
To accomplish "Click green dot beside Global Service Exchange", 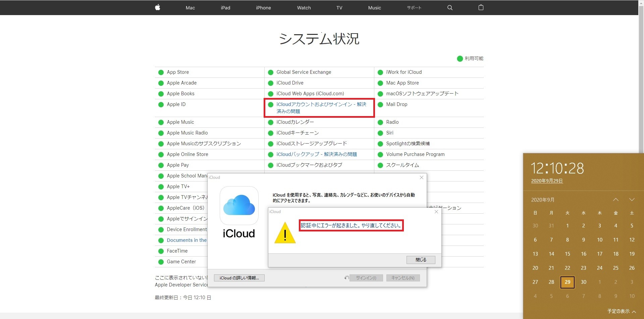I will [x=271, y=72].
